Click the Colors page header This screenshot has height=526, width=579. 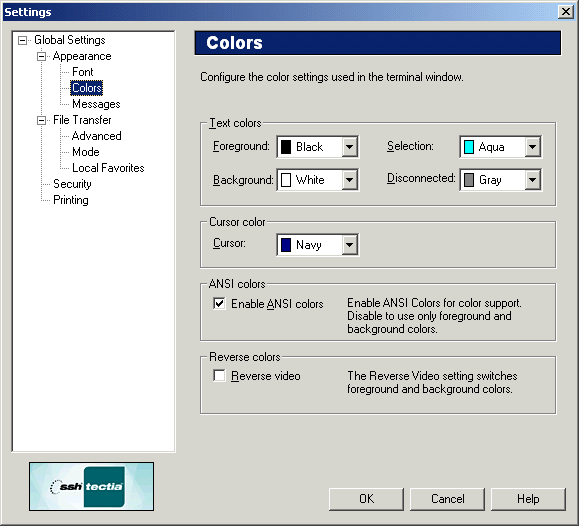pyautogui.click(x=378, y=43)
